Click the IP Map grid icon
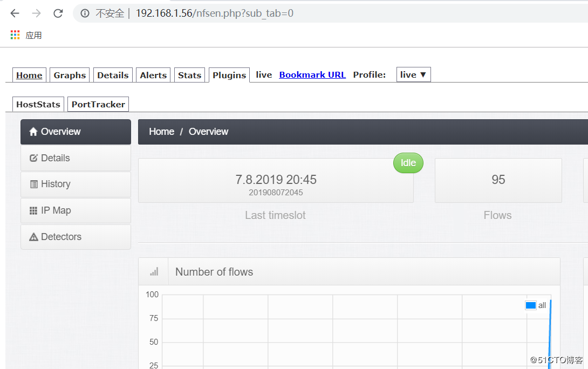The width and height of the screenshot is (588, 369). click(33, 210)
